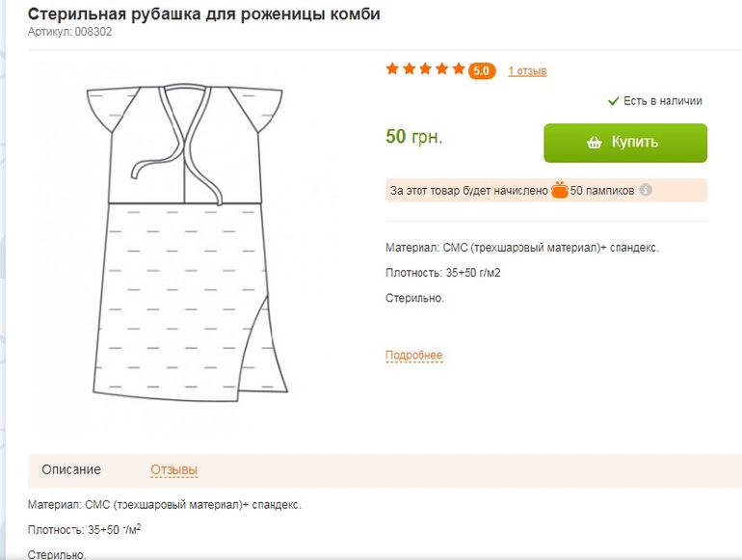Switch to the Описание tab

coord(71,469)
